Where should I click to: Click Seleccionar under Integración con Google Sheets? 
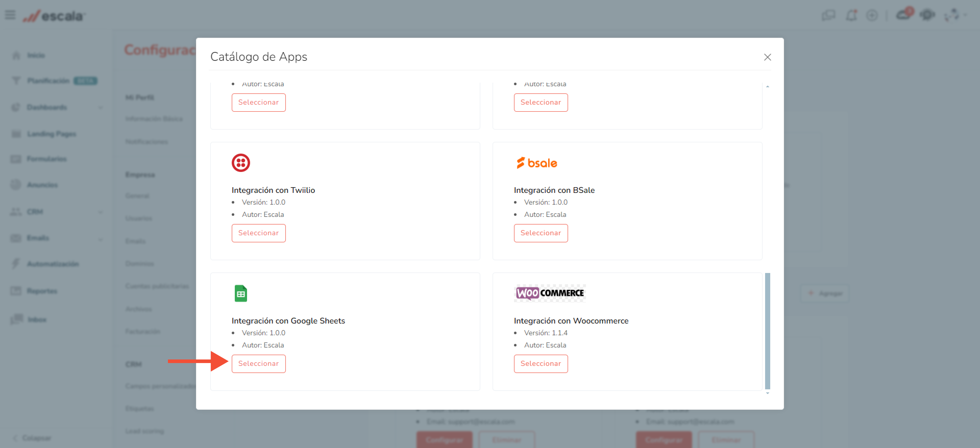tap(258, 363)
